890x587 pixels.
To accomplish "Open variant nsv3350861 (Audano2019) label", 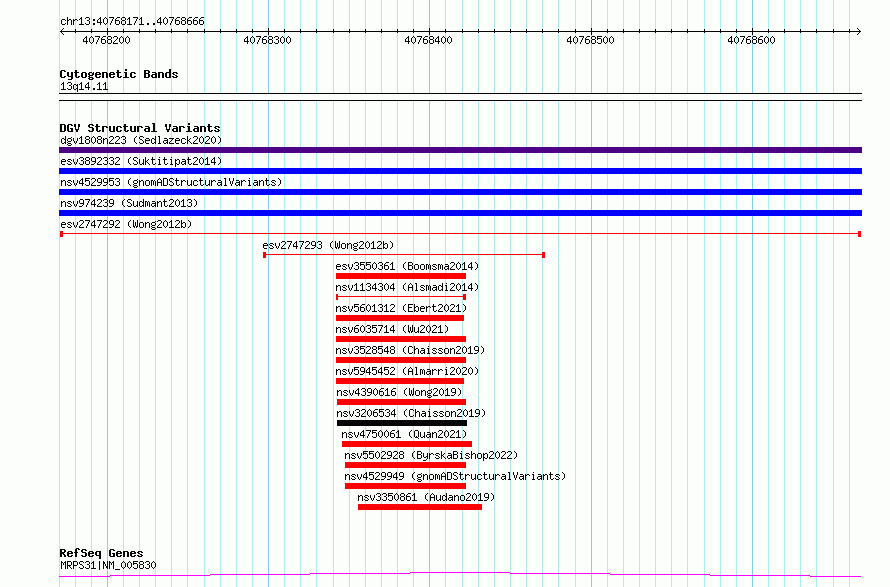I will 426,497.
